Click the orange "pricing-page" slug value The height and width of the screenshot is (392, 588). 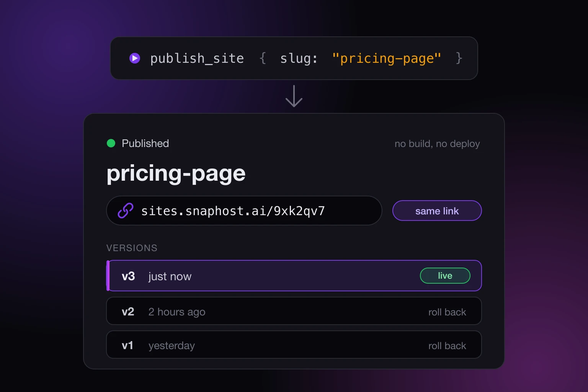coord(387,58)
